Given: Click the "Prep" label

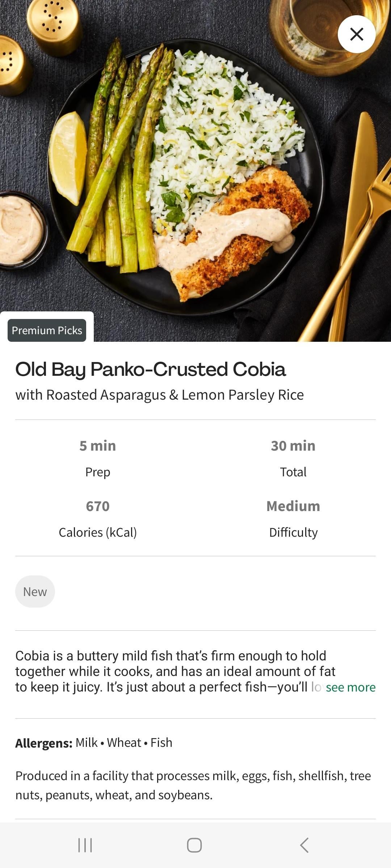Looking at the screenshot, I should coord(98,472).
